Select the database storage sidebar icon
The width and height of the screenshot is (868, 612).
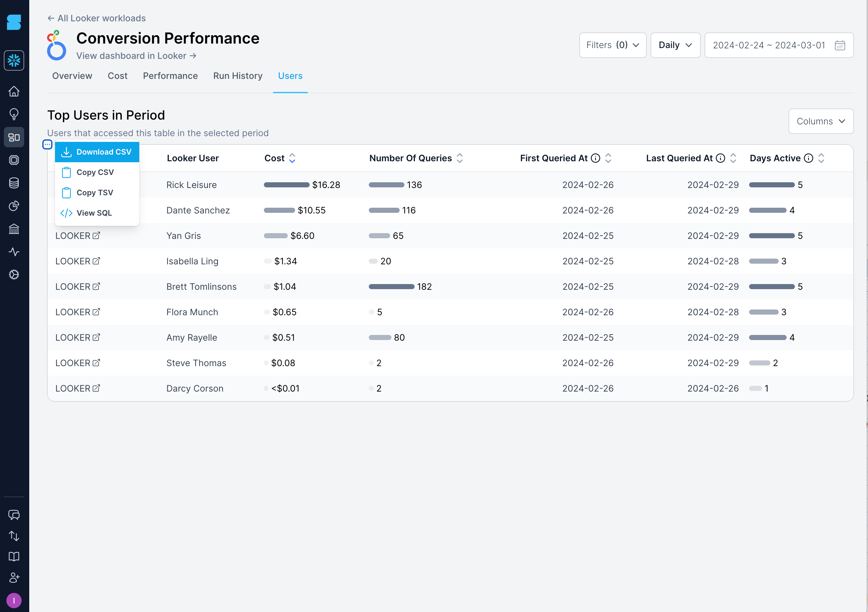point(14,183)
